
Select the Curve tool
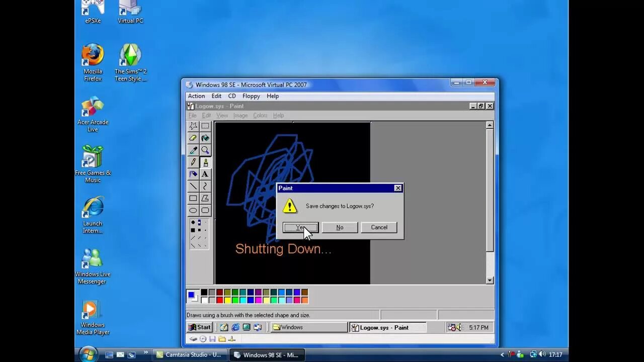[205, 186]
